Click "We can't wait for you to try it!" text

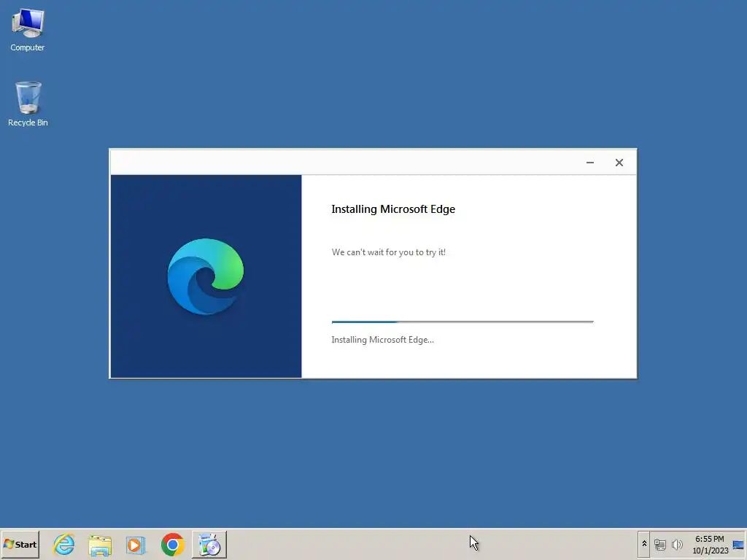point(389,252)
